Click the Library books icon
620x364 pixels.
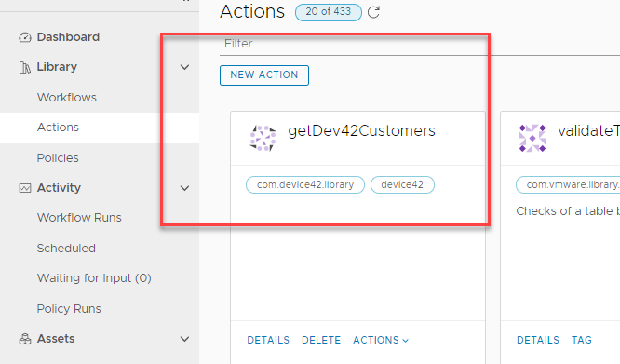(24, 68)
